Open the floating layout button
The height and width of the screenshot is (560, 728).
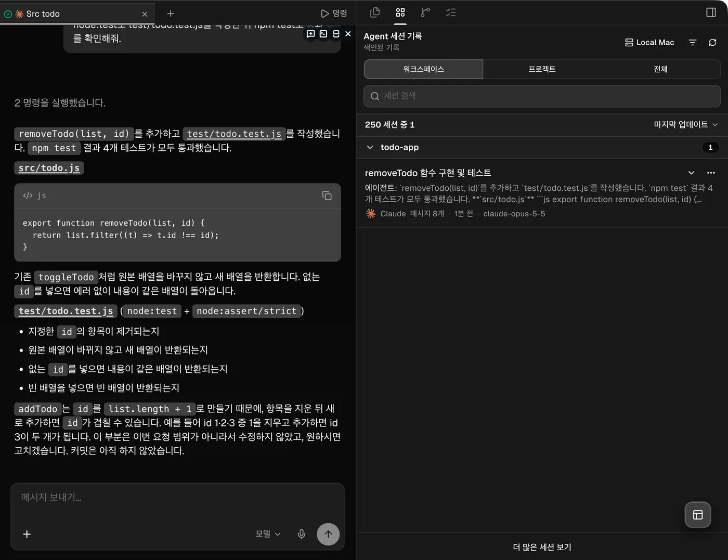pos(698,515)
